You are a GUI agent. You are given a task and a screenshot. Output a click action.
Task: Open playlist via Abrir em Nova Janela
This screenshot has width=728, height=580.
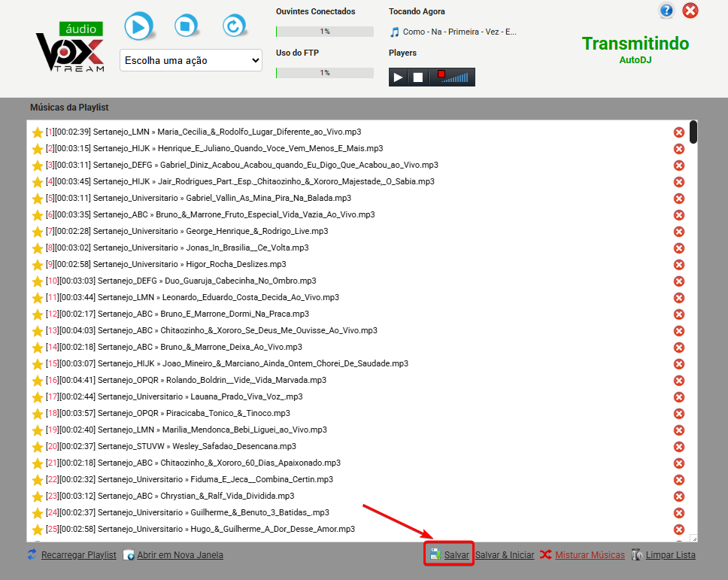point(179,555)
